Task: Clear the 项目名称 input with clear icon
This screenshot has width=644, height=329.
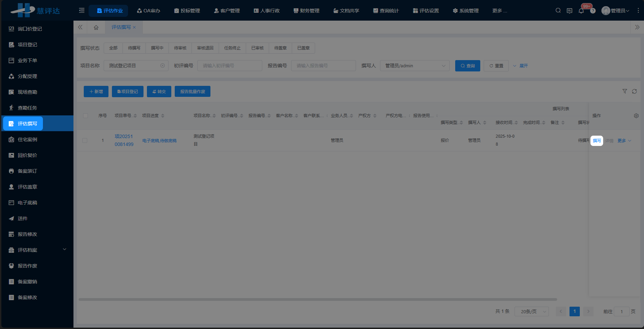Action: [x=163, y=66]
